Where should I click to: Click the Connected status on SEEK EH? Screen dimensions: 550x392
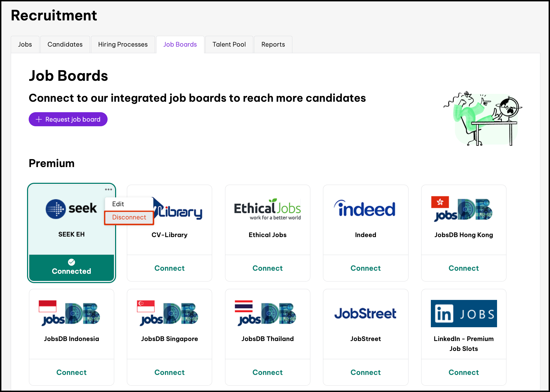pyautogui.click(x=71, y=267)
